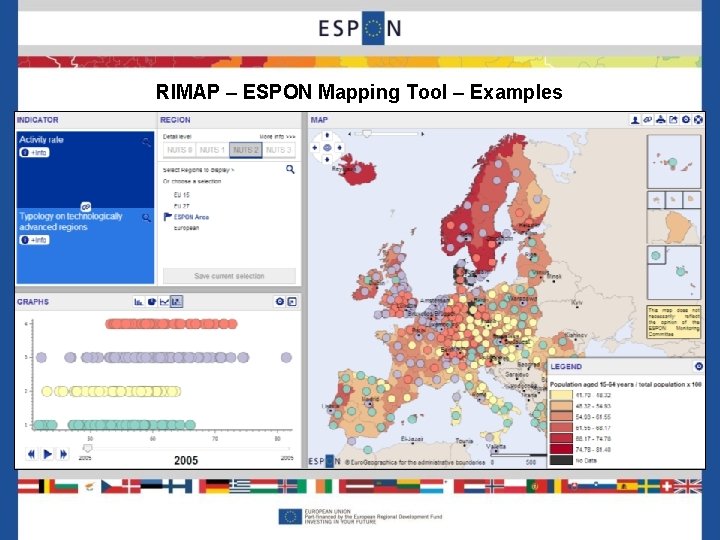Viewport: 720px width, 540px height.
Task: Click the lightest yellow legend swatch
Action: point(561,395)
